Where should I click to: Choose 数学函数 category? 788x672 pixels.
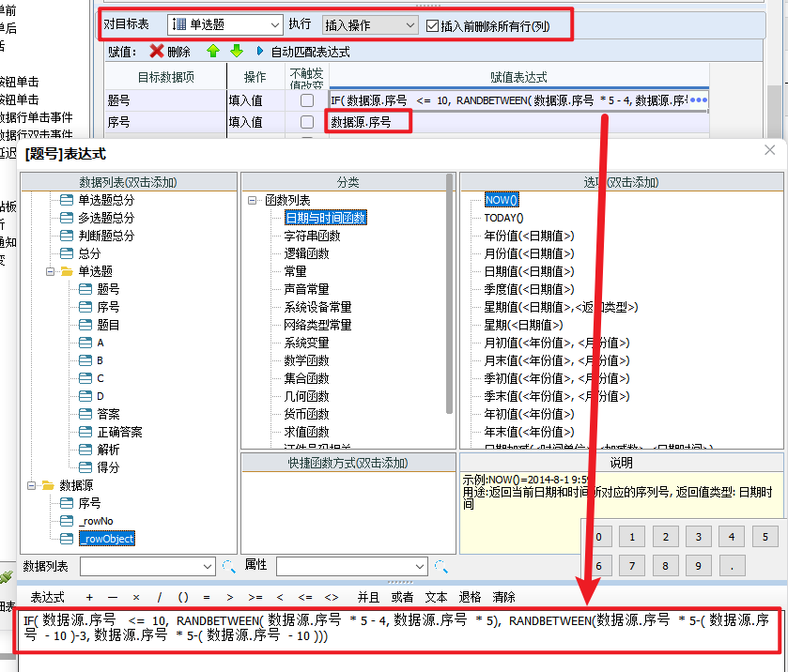306,360
